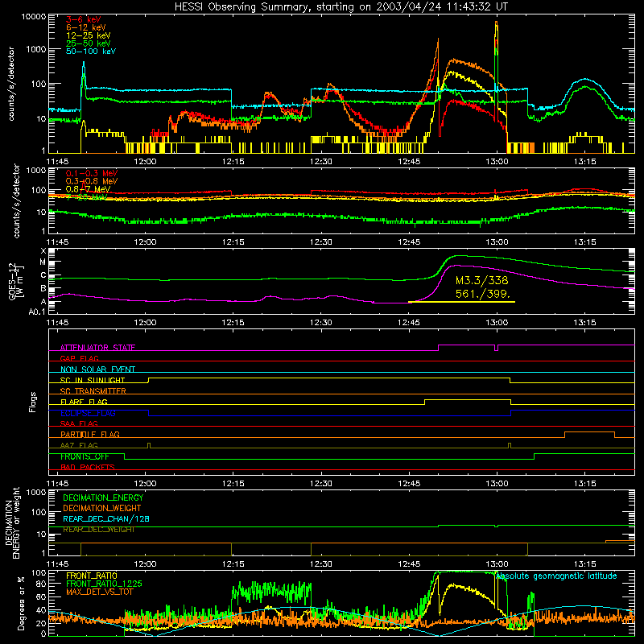Select the 'ECLIPSE_FLAG' flag label

click(x=88, y=413)
